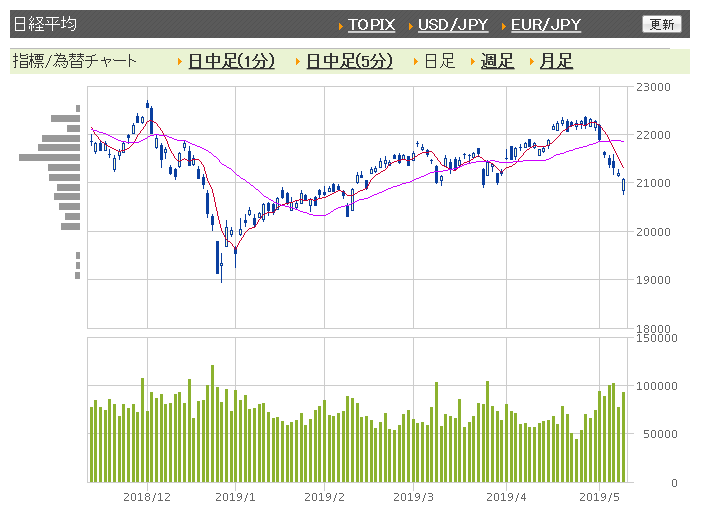Click the 50000 volume axis label

pyautogui.click(x=660, y=434)
